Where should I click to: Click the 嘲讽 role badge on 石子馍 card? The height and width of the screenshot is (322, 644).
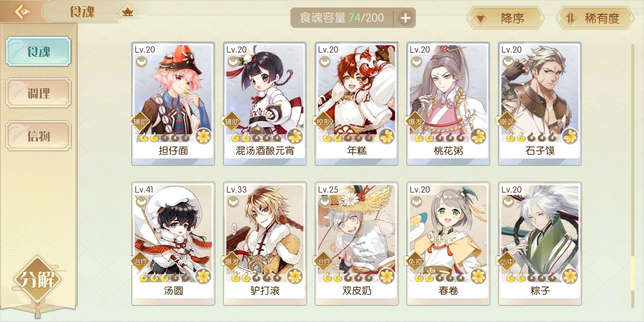[507, 122]
